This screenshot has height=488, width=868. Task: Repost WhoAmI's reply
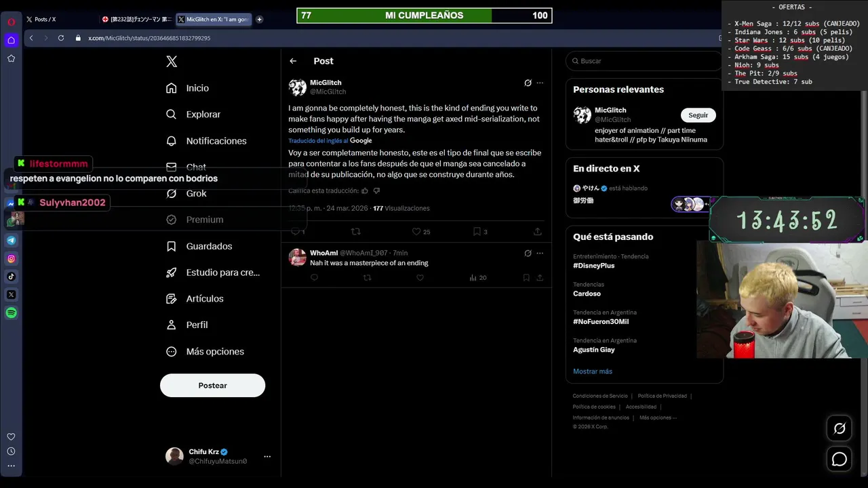368,277
